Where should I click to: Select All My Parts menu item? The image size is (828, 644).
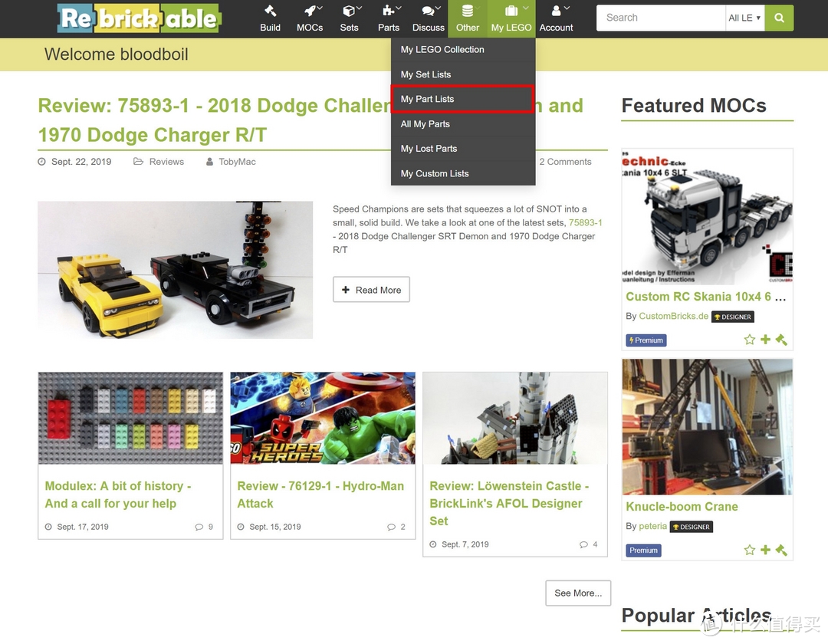[x=463, y=124]
